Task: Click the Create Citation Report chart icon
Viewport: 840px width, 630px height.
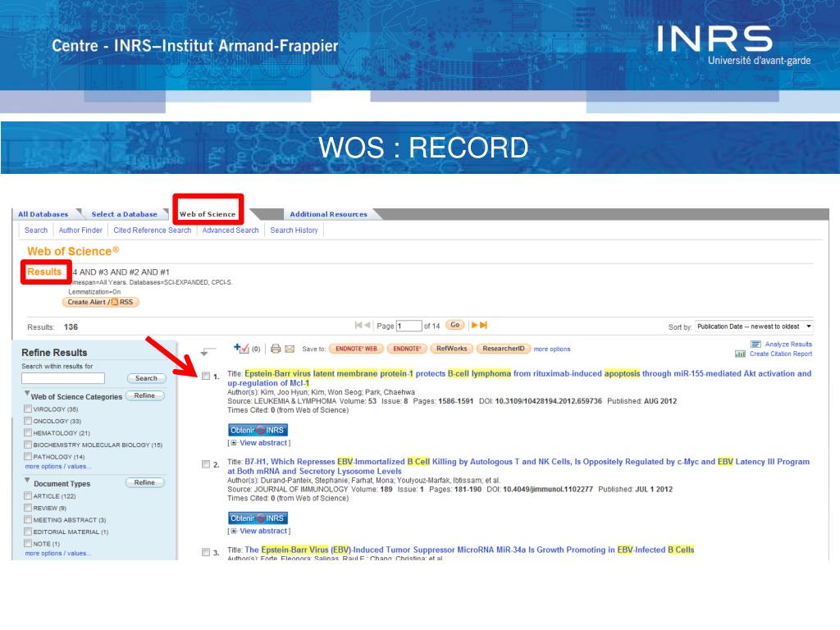Action: (x=741, y=354)
